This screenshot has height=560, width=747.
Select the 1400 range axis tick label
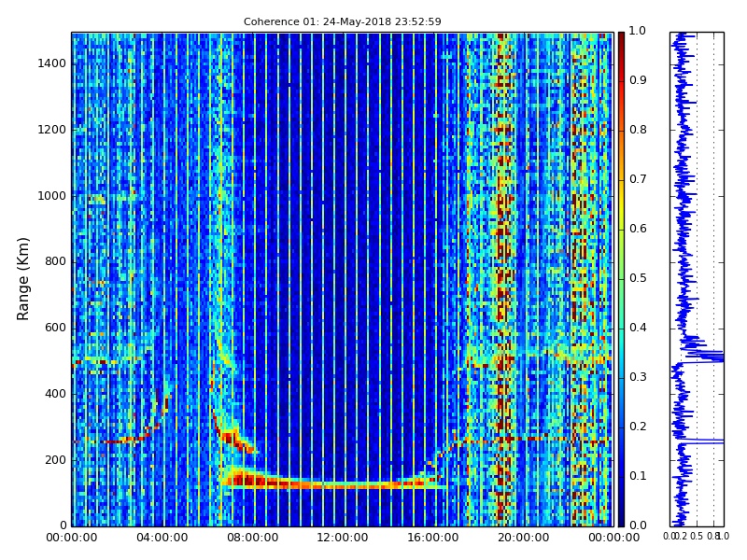[x=52, y=63]
